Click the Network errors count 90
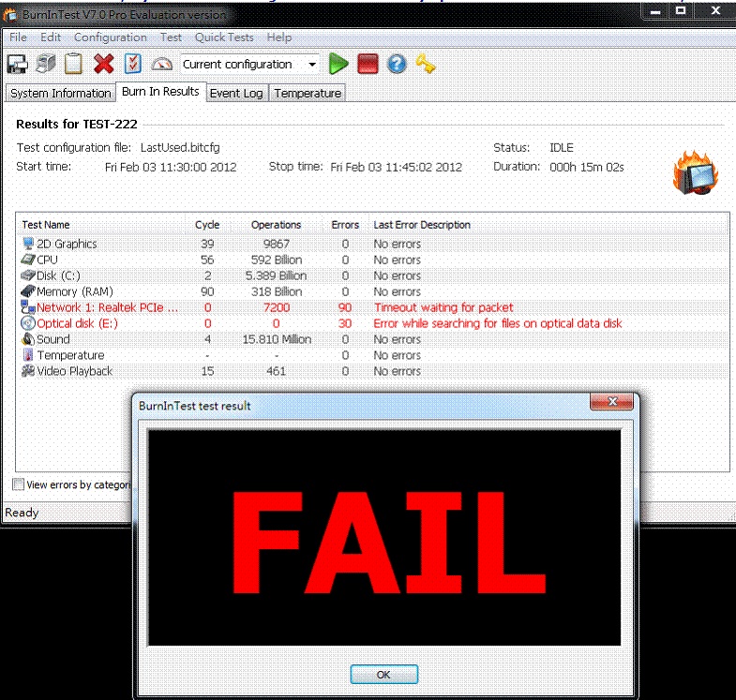This screenshot has height=700, width=736. pyautogui.click(x=345, y=307)
